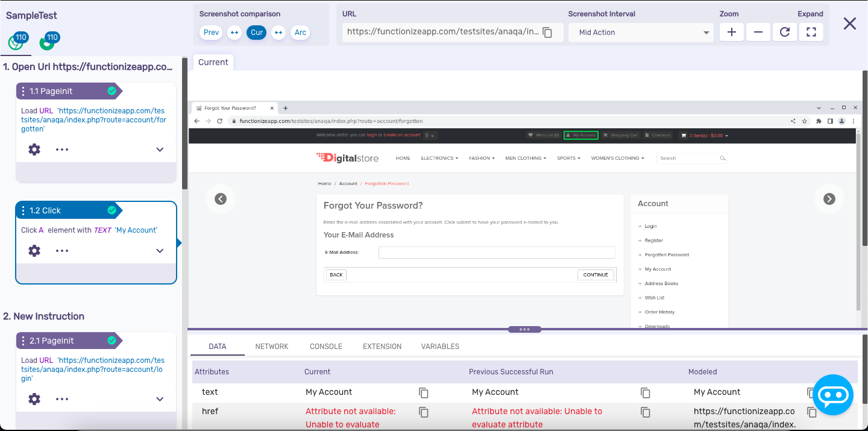Expand screenshot to fullscreen
The image size is (868, 431).
coord(811,33)
